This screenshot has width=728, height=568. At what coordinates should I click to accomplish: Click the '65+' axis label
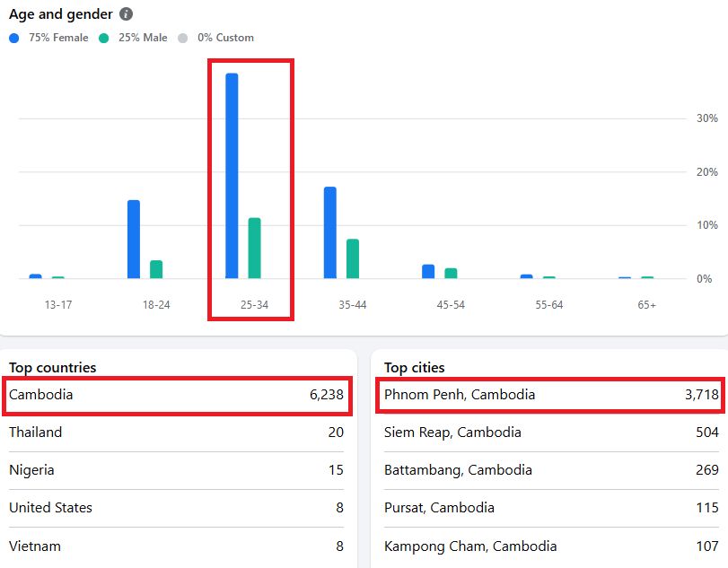pos(646,305)
